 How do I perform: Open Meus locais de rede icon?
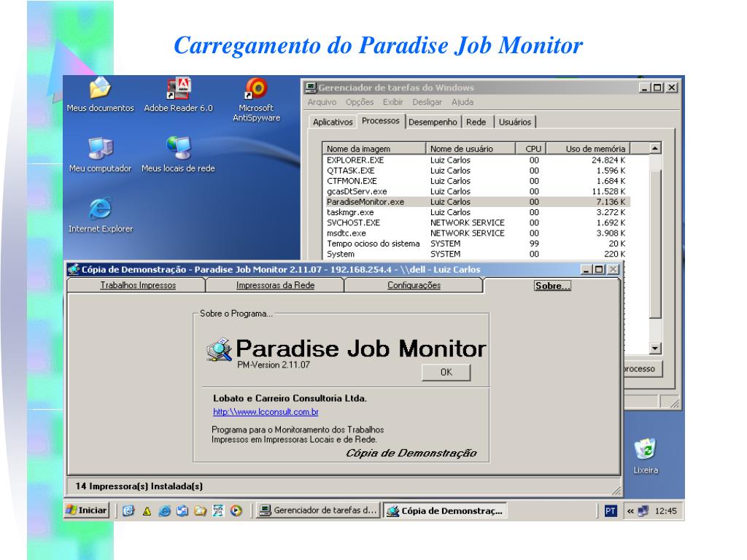tap(178, 155)
